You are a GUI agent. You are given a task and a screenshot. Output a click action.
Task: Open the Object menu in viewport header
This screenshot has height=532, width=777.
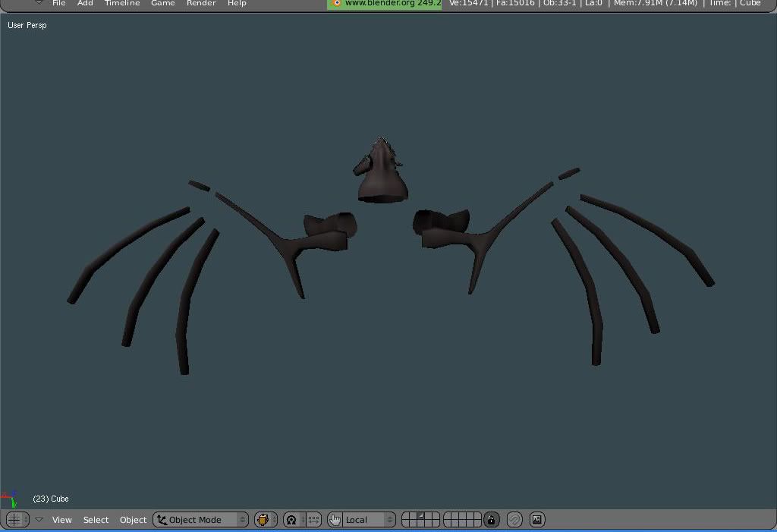pos(133,520)
